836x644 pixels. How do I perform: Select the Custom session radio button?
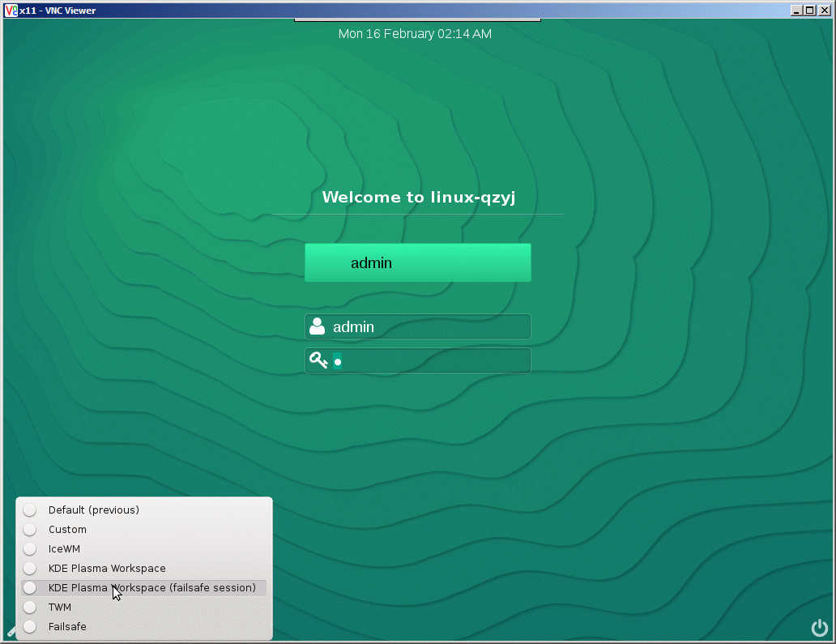click(x=30, y=530)
